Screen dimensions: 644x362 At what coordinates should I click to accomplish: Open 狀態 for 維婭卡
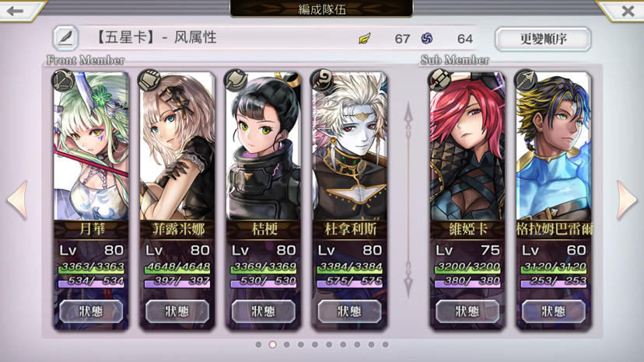pyautogui.click(x=467, y=311)
